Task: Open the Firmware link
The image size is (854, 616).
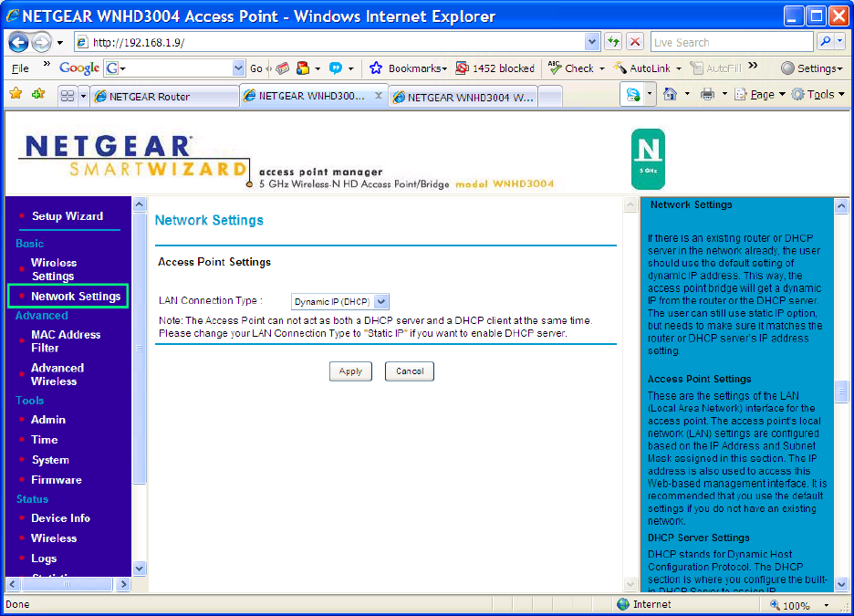Action: coord(56,480)
